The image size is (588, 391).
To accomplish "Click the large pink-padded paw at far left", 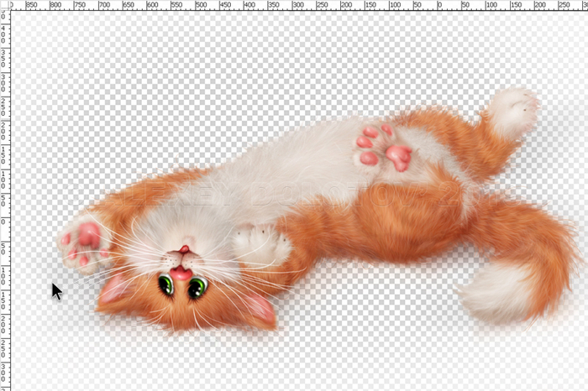I will (84, 241).
